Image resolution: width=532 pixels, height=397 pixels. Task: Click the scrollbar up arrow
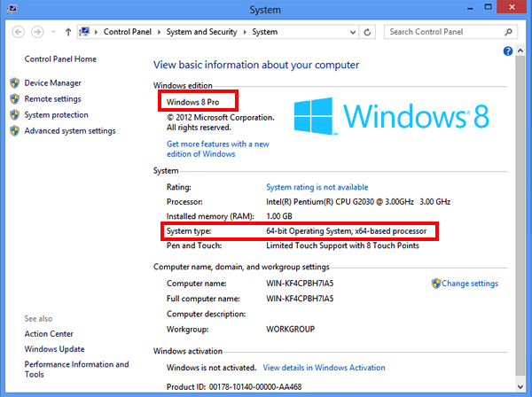click(x=520, y=51)
